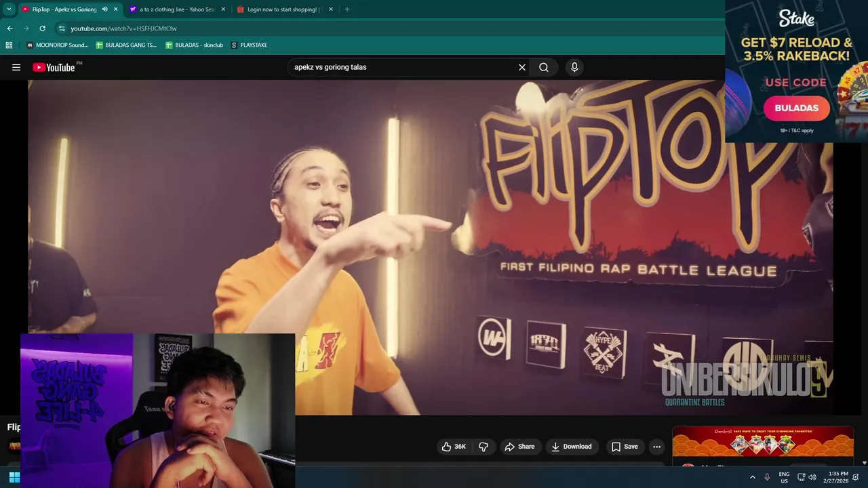Close the Login now shopping tab
The image size is (868, 488).
[x=331, y=9]
